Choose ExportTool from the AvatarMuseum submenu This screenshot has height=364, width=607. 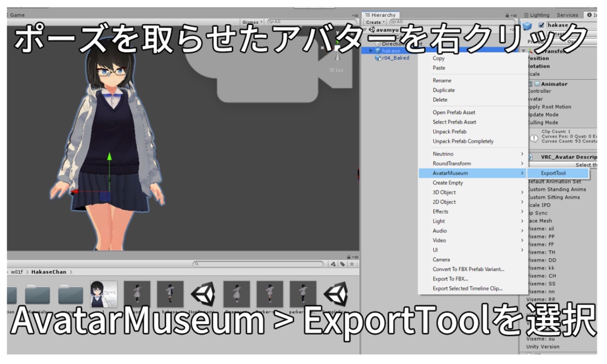558,173
